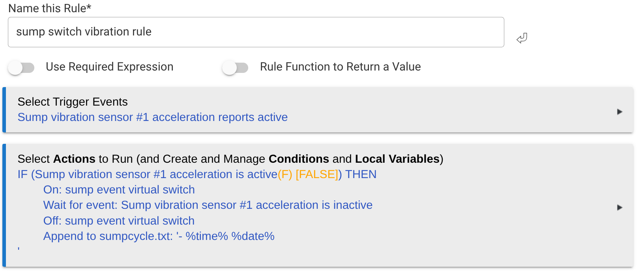This screenshot has width=644, height=275.
Task: Toggle the Use Required Expression switch
Action: [21, 68]
